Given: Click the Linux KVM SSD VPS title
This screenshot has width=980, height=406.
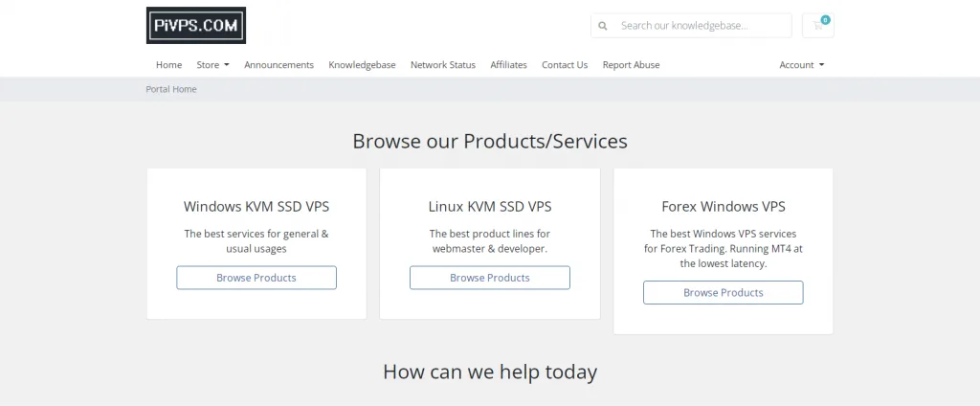Looking at the screenshot, I should point(489,207).
